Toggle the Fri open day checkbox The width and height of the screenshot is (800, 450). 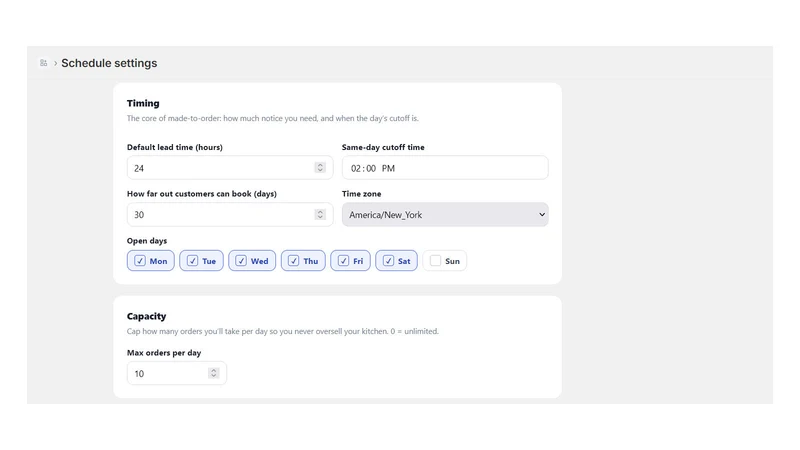click(x=343, y=261)
